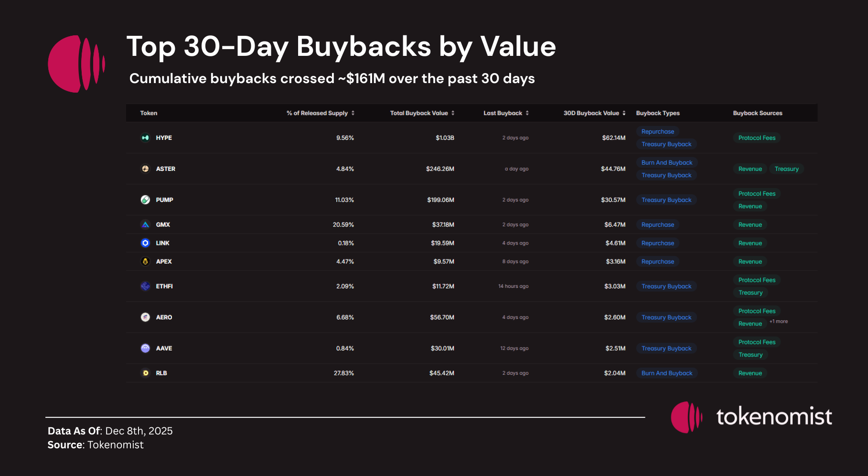The image size is (868, 476).
Task: Click PUMP's Revenue source tag
Action: coord(750,206)
